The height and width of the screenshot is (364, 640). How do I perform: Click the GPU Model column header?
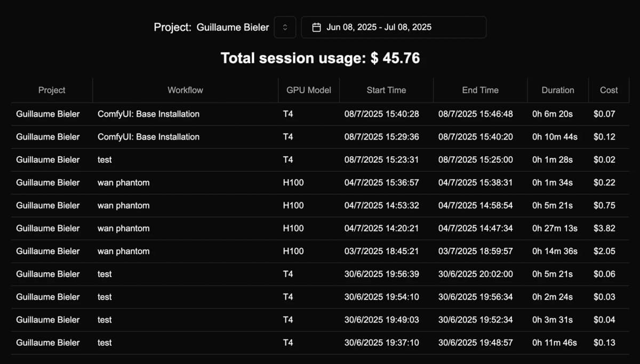click(x=309, y=90)
